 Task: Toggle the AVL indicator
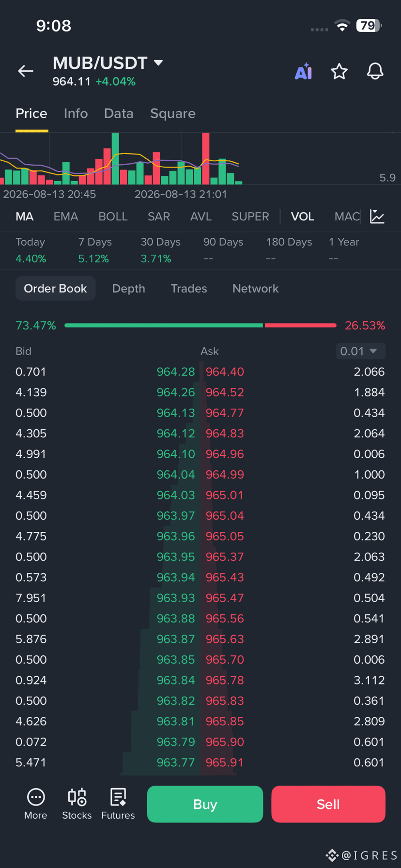click(201, 217)
